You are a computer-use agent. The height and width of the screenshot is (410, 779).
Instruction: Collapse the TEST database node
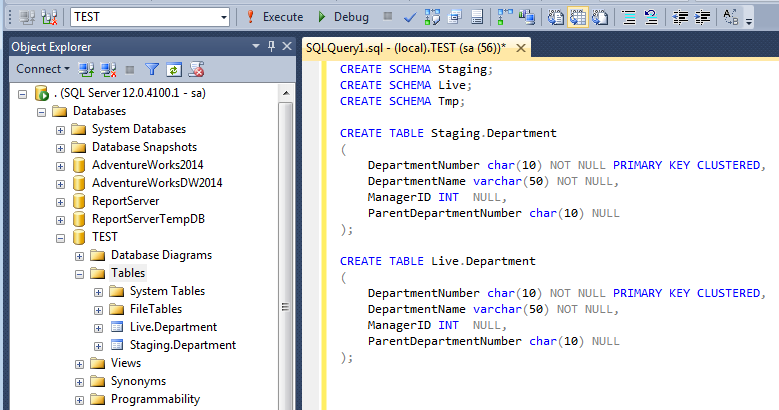coord(61,238)
